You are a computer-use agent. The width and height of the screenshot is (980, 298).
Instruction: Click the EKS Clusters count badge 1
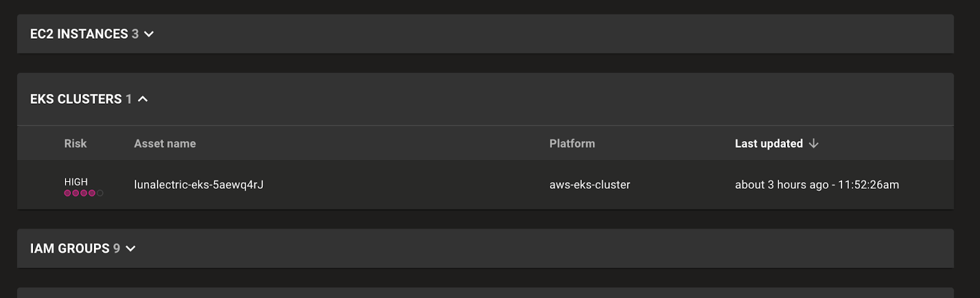click(x=129, y=99)
